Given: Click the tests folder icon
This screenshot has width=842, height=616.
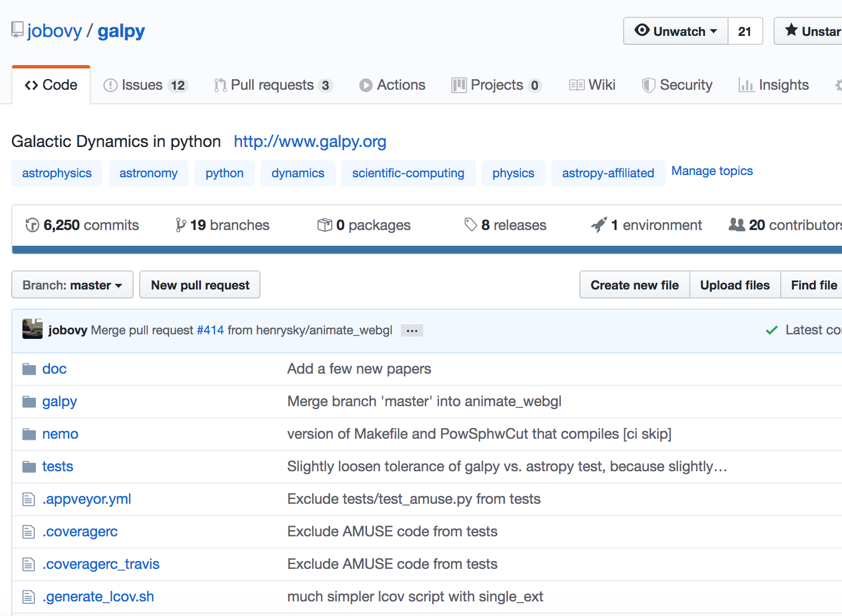Looking at the screenshot, I should click(x=29, y=467).
